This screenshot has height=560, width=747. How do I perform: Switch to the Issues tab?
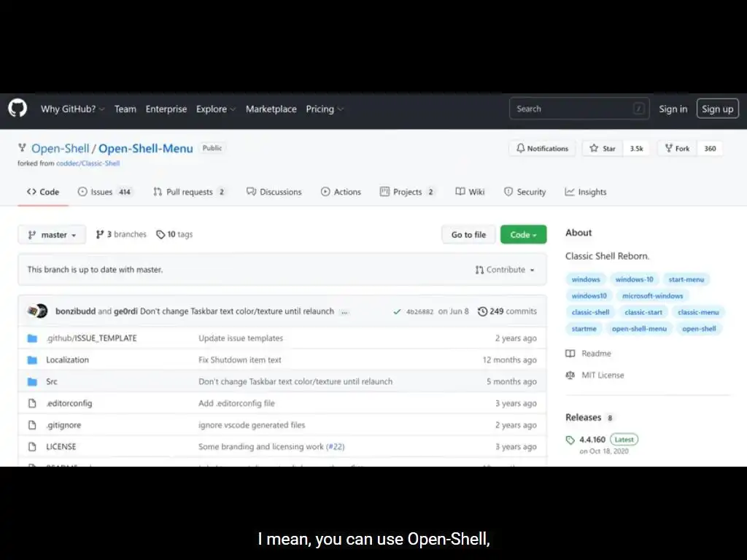105,192
